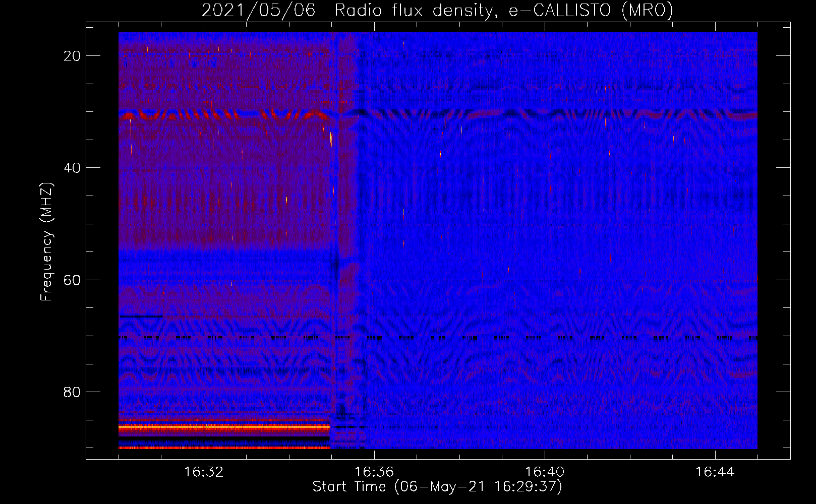Click the "40" frequency tick label
The height and width of the screenshot is (504, 816).
point(72,168)
